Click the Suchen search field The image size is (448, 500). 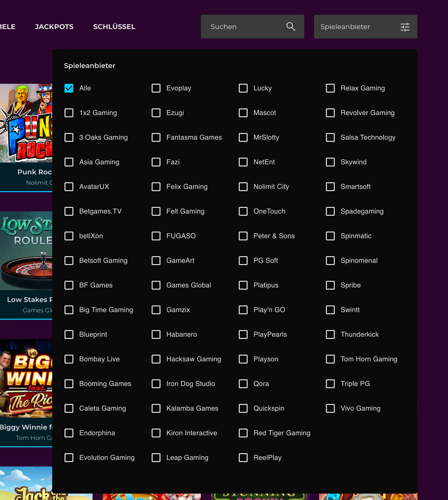244,27
